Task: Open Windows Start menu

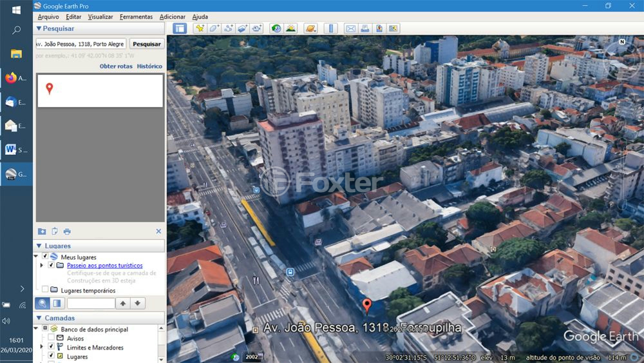Action: point(17,10)
